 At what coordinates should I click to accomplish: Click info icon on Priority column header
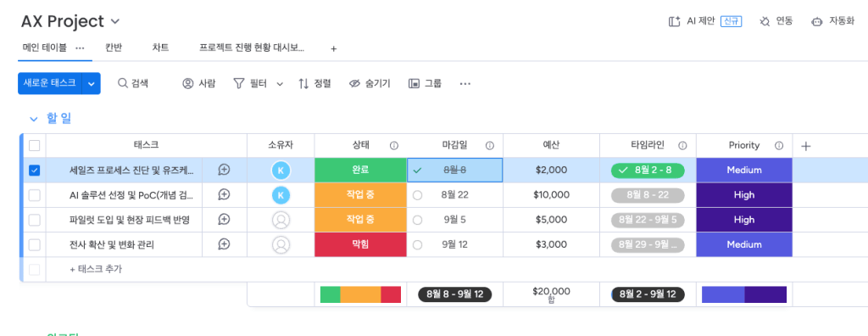(x=779, y=146)
